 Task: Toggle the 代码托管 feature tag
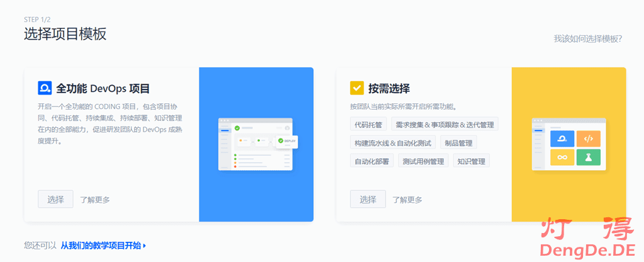[x=368, y=124]
